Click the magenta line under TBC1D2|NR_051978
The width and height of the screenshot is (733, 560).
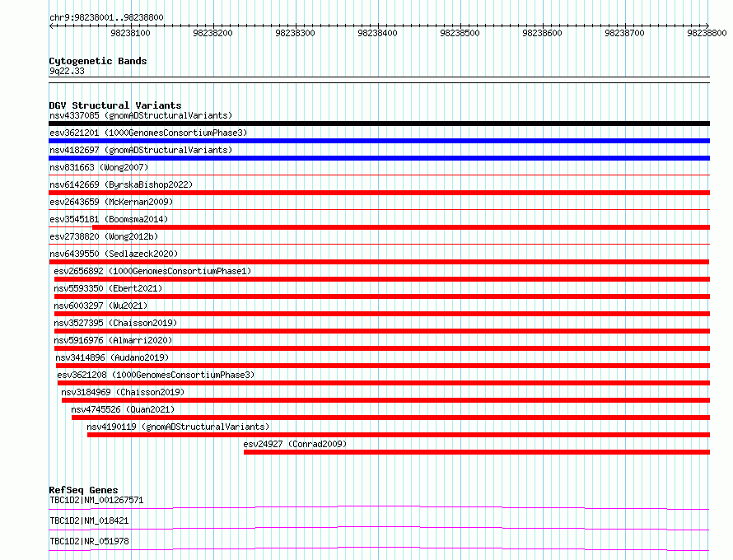pos(379,548)
